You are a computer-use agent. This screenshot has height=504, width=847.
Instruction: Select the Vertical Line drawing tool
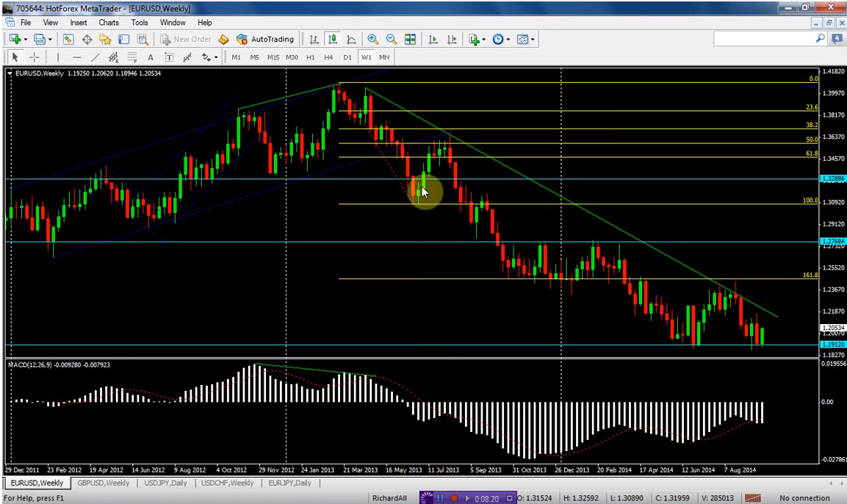point(58,57)
